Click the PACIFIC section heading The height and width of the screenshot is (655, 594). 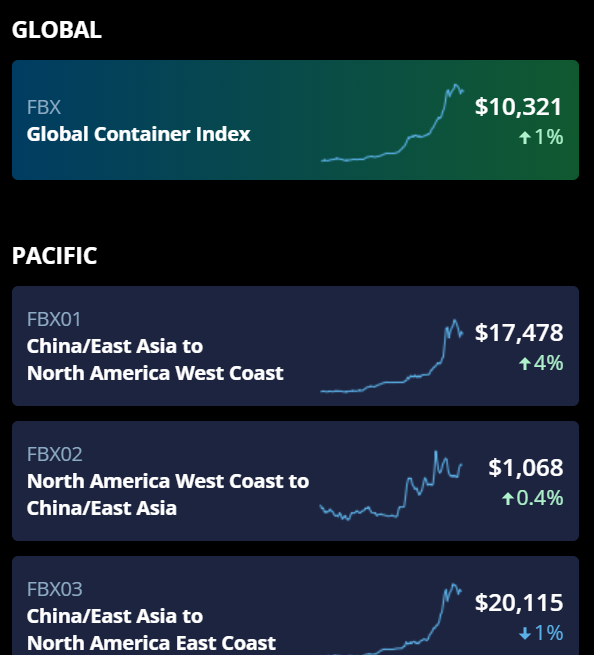pos(55,256)
